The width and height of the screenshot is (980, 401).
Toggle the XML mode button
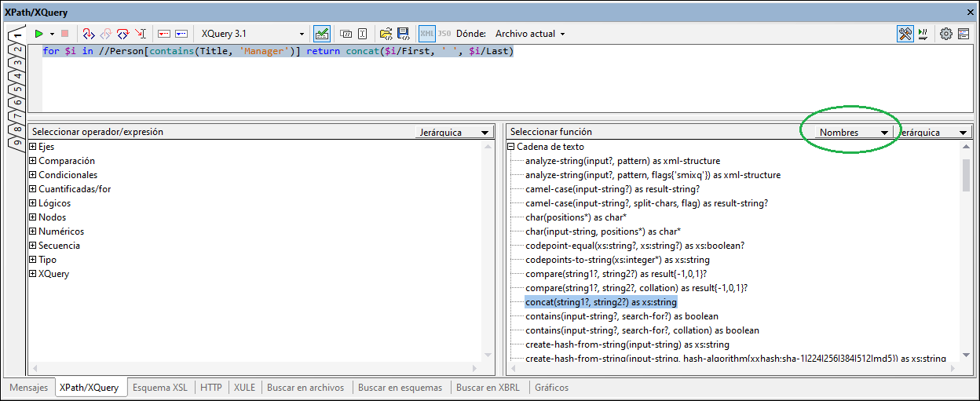(x=426, y=34)
